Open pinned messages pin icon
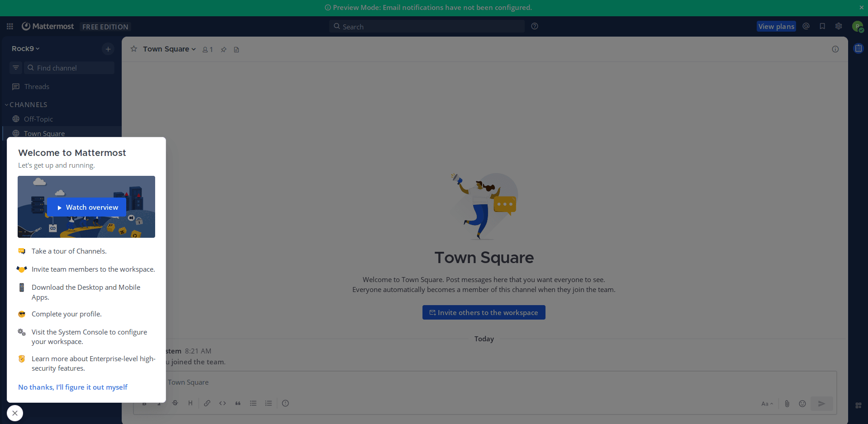This screenshot has width=868, height=424. (x=223, y=49)
